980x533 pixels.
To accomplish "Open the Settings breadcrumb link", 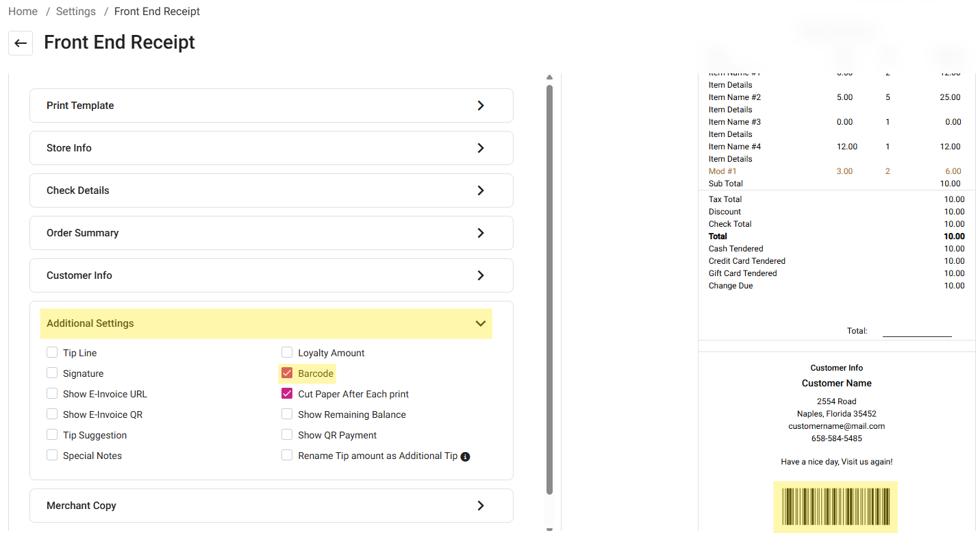I will click(x=75, y=12).
